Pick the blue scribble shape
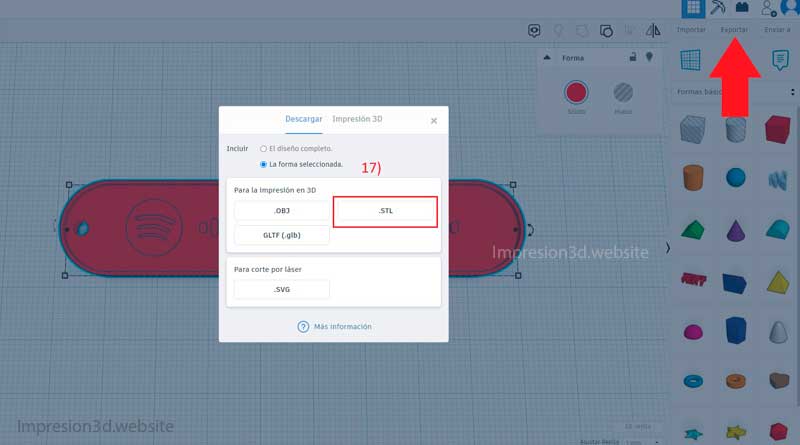800x445 pixels. coord(778,180)
